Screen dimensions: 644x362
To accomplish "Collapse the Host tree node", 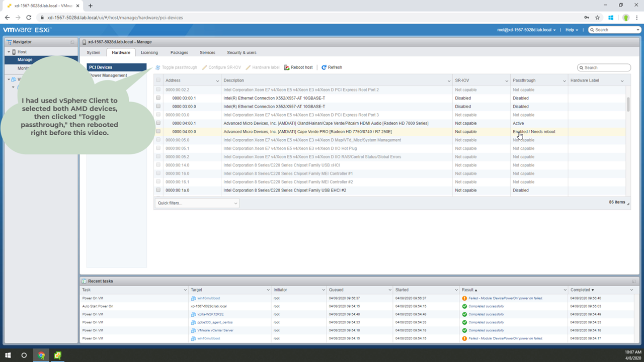I will coord(9,52).
